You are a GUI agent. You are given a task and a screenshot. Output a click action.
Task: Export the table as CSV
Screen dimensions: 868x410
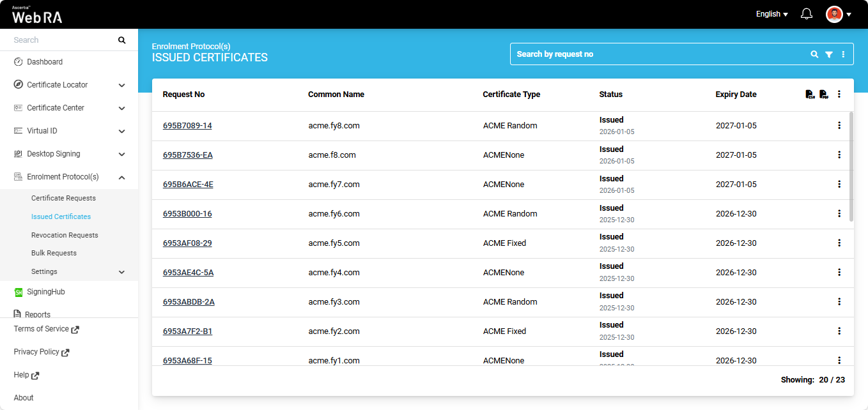(x=810, y=95)
